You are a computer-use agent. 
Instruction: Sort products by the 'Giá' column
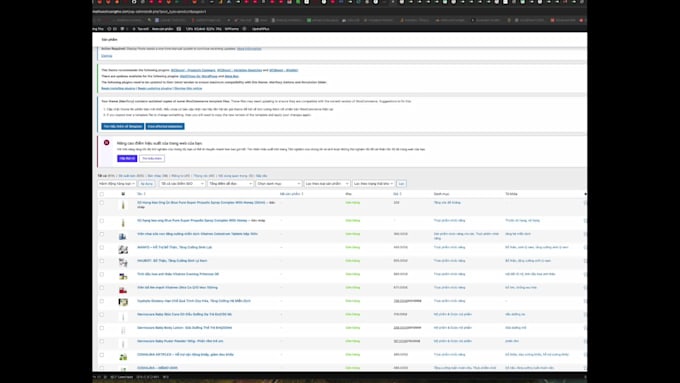click(397, 194)
